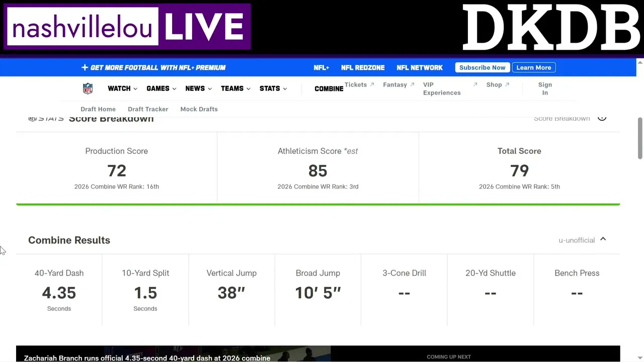
Task: Open the Zachariah Branch 40-yard dash video
Action: (x=173, y=354)
